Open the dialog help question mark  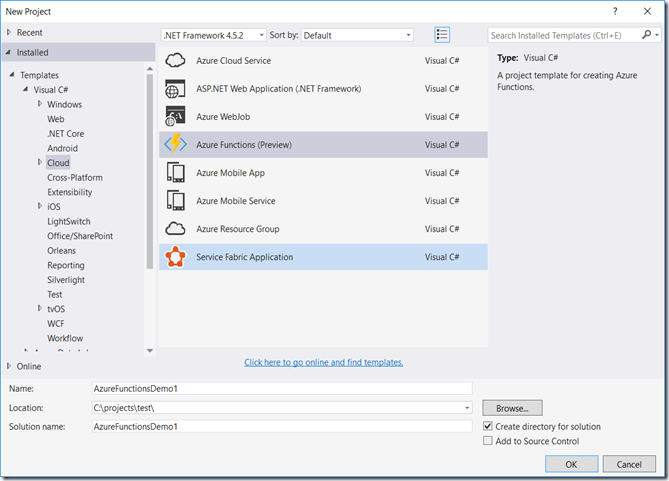tap(615, 12)
